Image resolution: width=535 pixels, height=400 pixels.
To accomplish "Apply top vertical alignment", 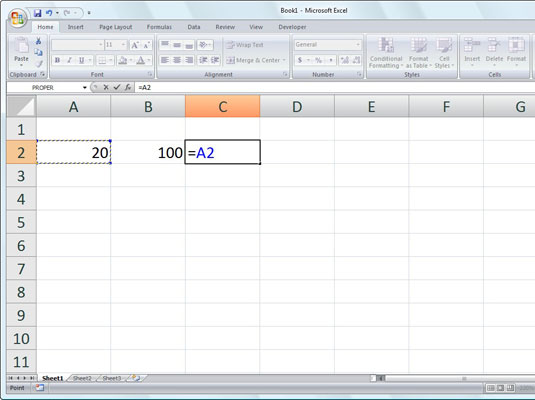I will tap(165, 44).
